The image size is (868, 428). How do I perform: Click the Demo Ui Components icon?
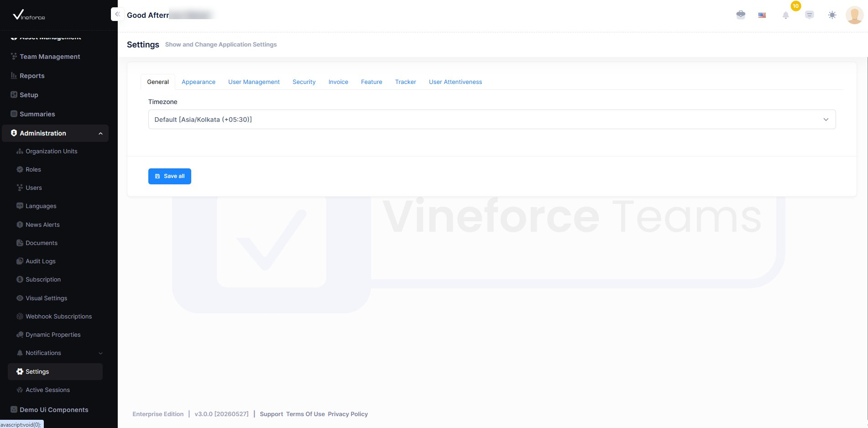tap(14, 410)
